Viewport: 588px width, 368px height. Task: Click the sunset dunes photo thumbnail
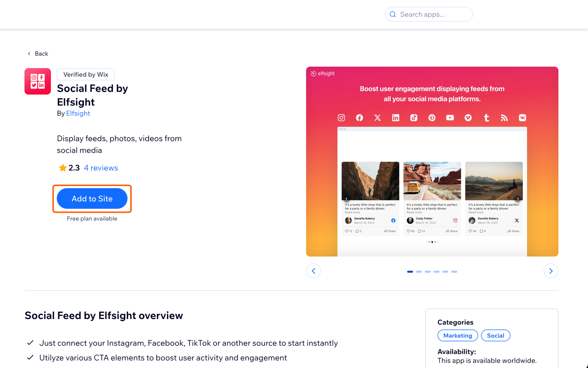(x=494, y=181)
